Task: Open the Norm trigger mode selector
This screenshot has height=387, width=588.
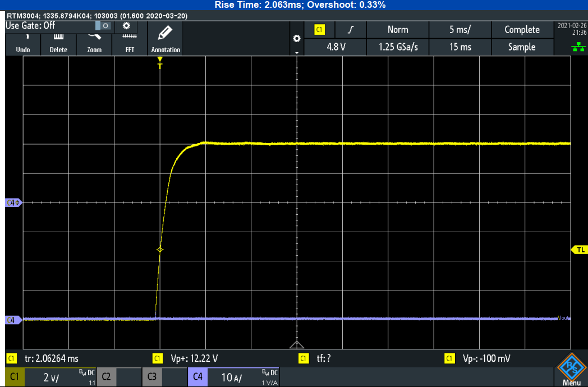Action: click(x=397, y=30)
